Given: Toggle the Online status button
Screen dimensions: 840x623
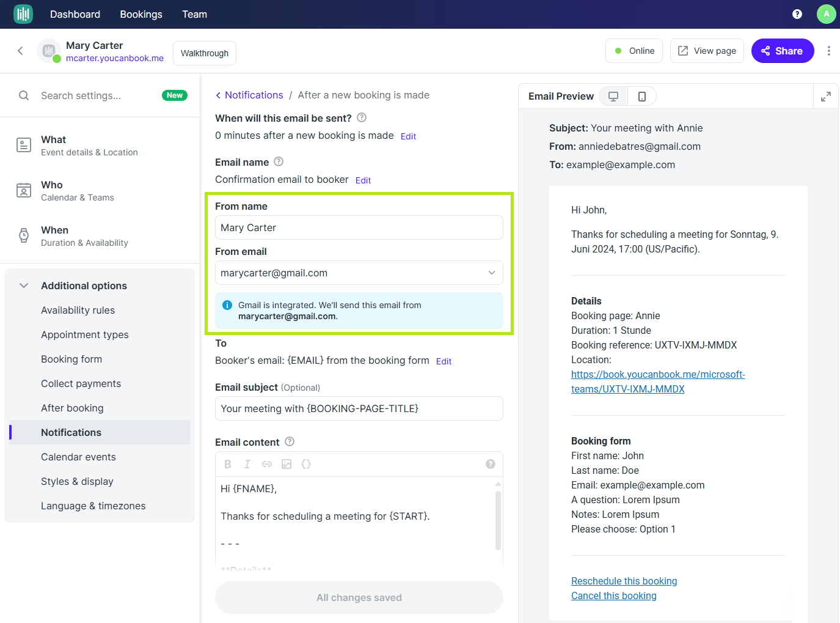Looking at the screenshot, I should [634, 51].
